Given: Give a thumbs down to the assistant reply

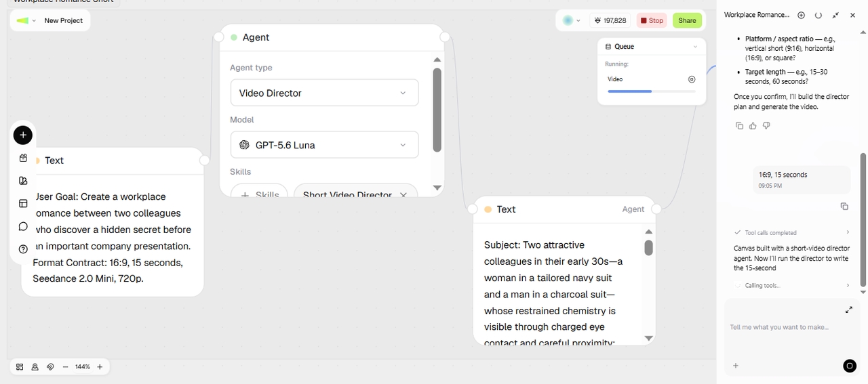Looking at the screenshot, I should pos(766,126).
